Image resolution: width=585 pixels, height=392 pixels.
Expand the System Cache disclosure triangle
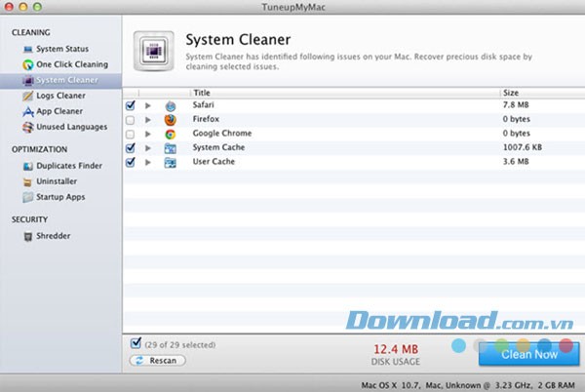point(148,148)
